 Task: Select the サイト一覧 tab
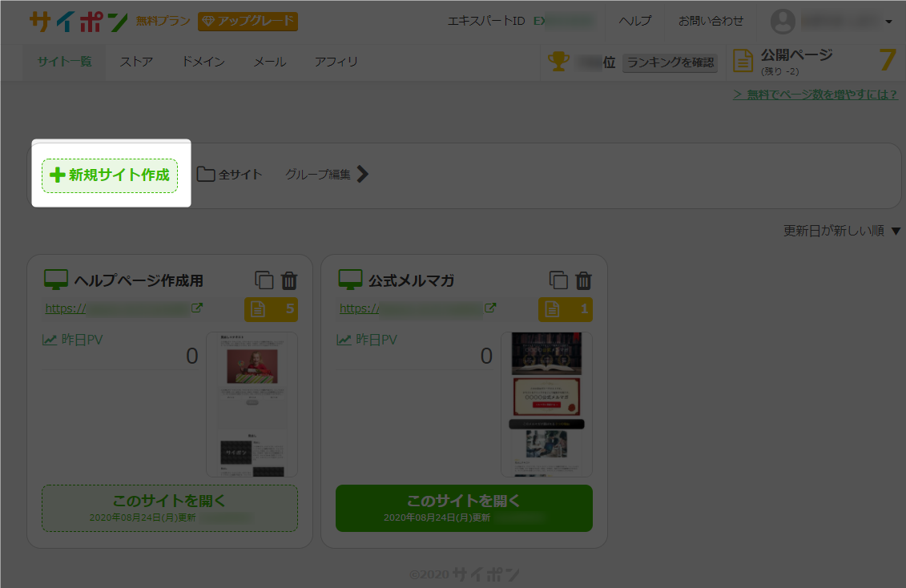click(64, 61)
